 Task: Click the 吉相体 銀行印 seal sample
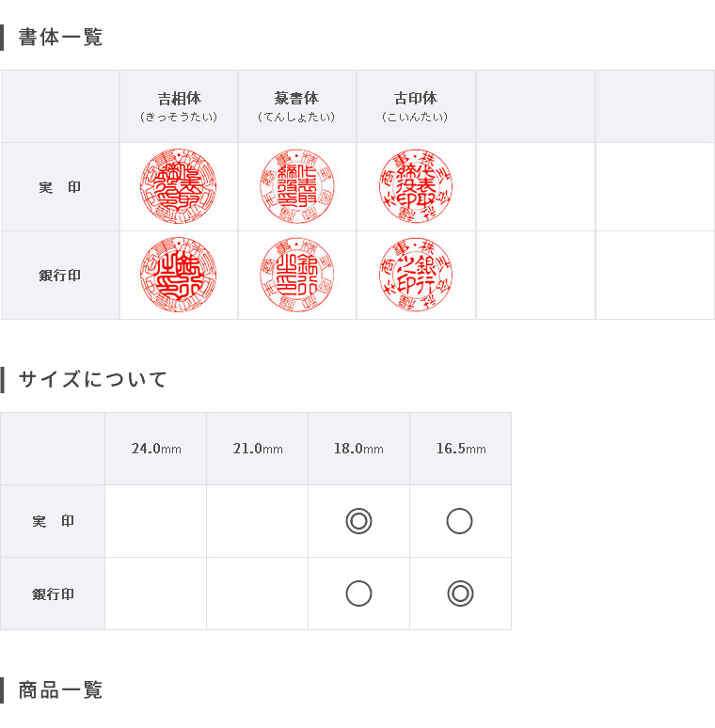[x=179, y=275]
